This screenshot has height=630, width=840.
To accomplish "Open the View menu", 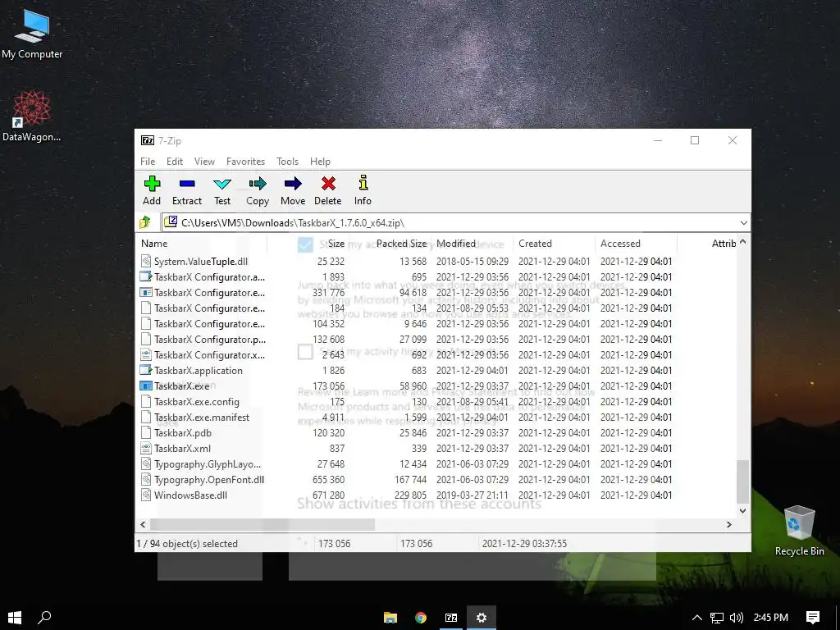I will 204,162.
